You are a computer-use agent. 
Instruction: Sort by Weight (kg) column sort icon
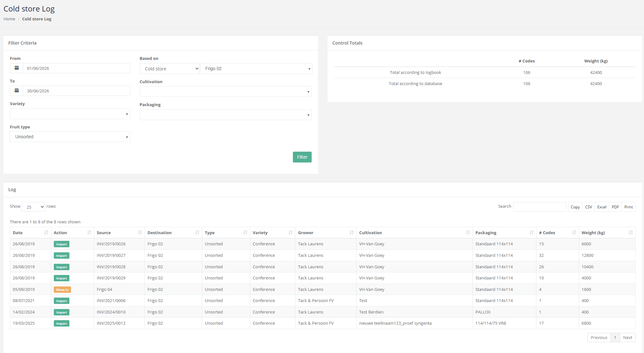(x=631, y=233)
